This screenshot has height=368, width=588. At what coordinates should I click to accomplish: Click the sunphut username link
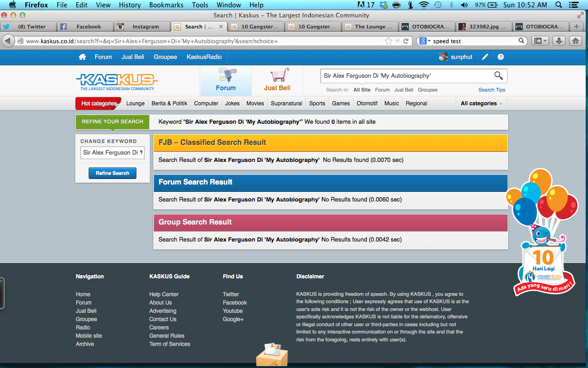click(462, 57)
